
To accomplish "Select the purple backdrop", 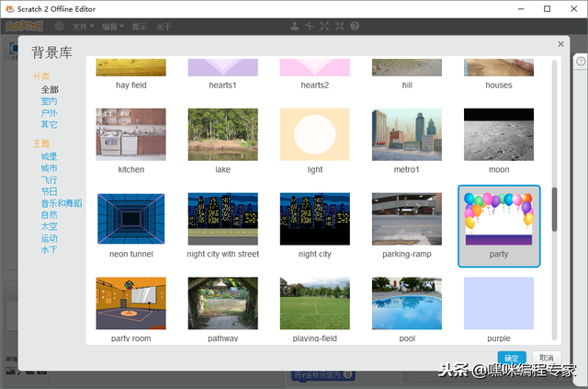I will point(499,310).
